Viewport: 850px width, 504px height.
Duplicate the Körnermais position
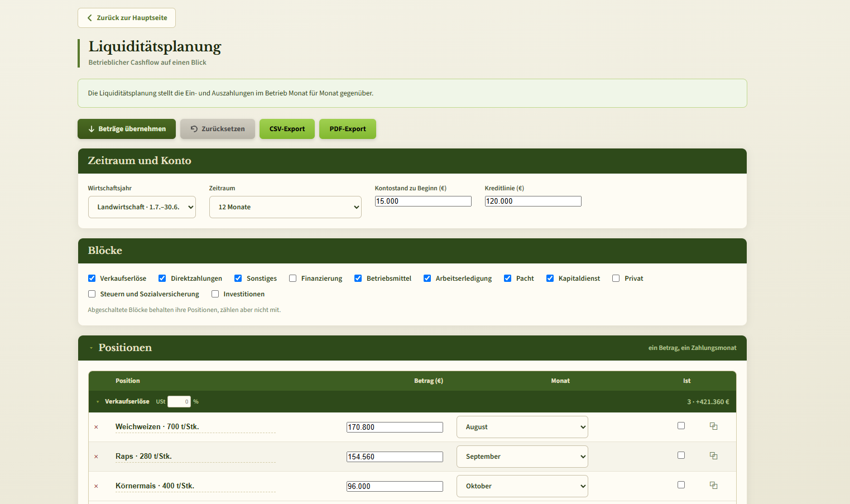click(713, 486)
